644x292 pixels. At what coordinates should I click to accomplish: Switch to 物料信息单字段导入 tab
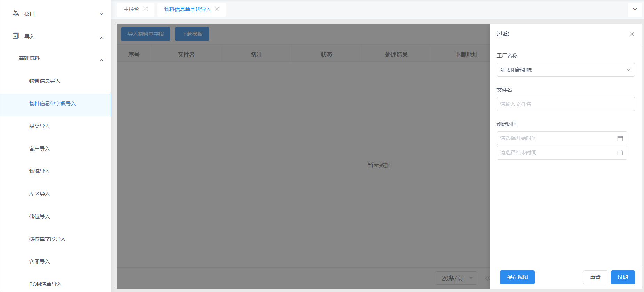tap(188, 9)
